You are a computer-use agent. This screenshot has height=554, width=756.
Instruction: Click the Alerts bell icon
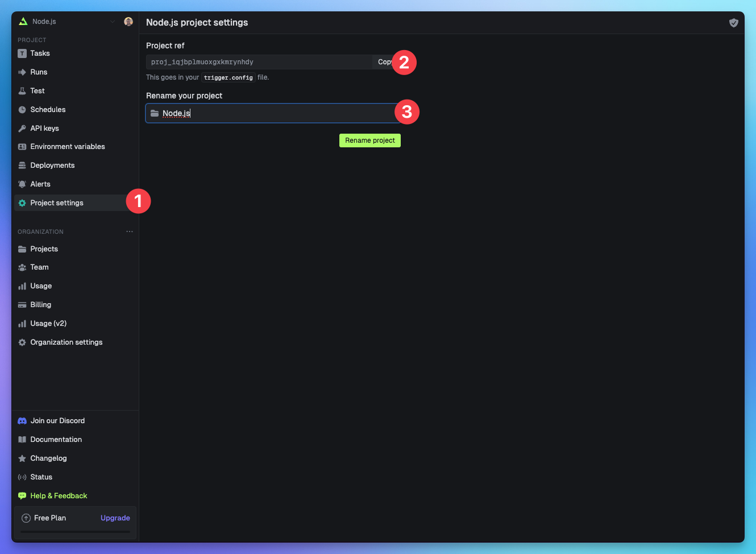pos(22,184)
